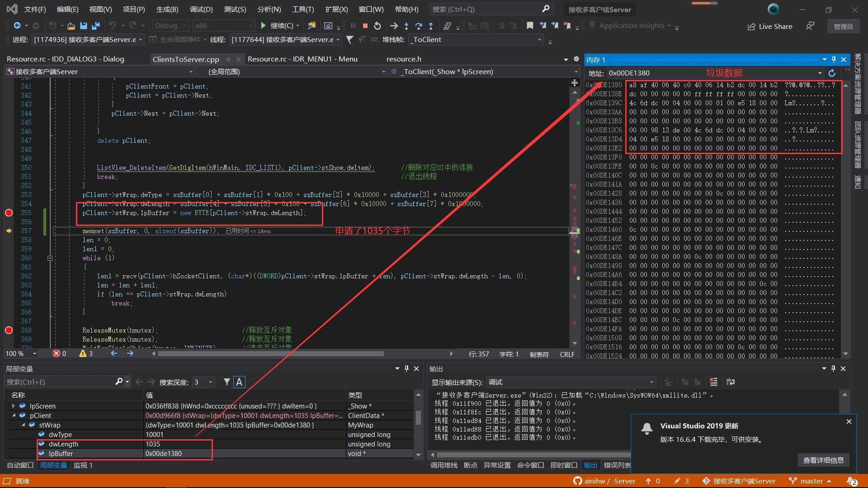Pin the Output (输出) panel

pos(833,369)
